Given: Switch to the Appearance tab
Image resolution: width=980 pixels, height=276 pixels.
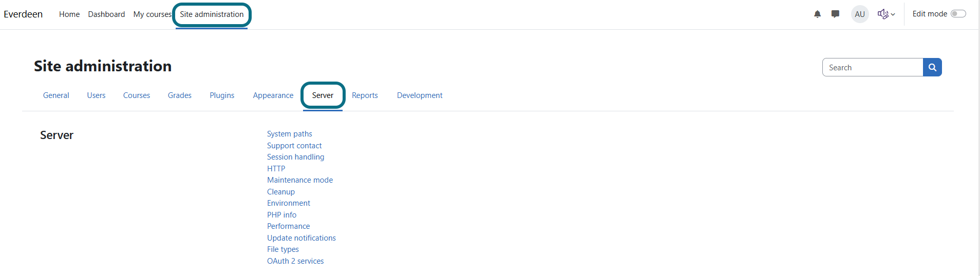Looking at the screenshot, I should tap(273, 95).
